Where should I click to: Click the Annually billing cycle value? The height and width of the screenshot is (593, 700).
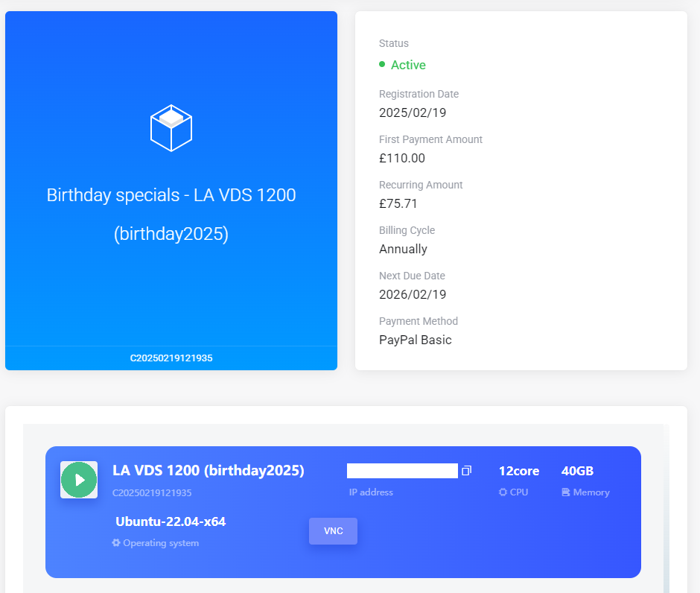coord(403,249)
